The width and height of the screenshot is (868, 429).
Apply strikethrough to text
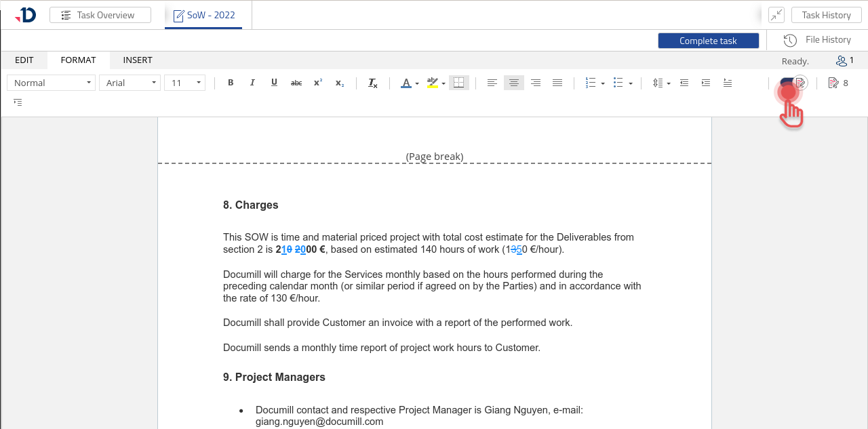tap(296, 83)
